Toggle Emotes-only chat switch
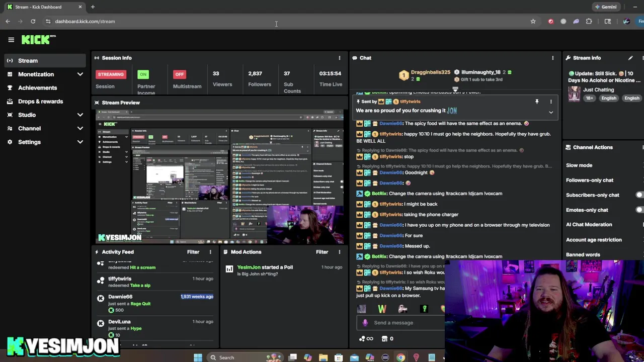 click(x=639, y=210)
